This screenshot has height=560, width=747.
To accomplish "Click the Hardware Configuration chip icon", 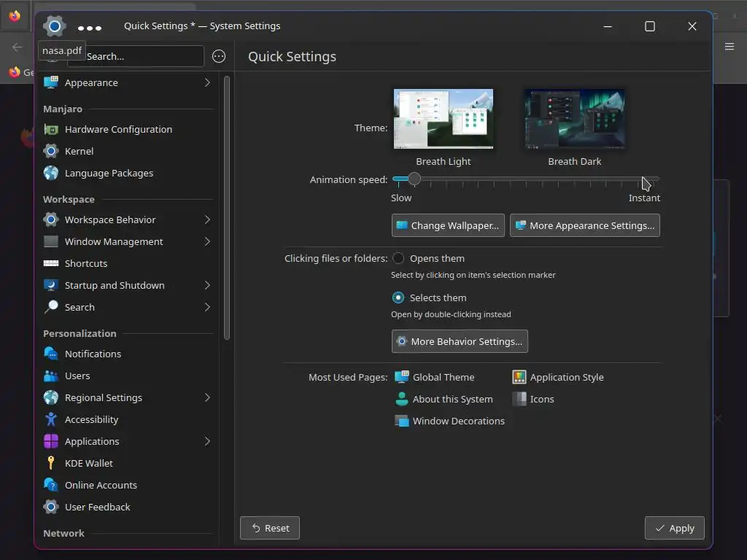I will [51, 130].
